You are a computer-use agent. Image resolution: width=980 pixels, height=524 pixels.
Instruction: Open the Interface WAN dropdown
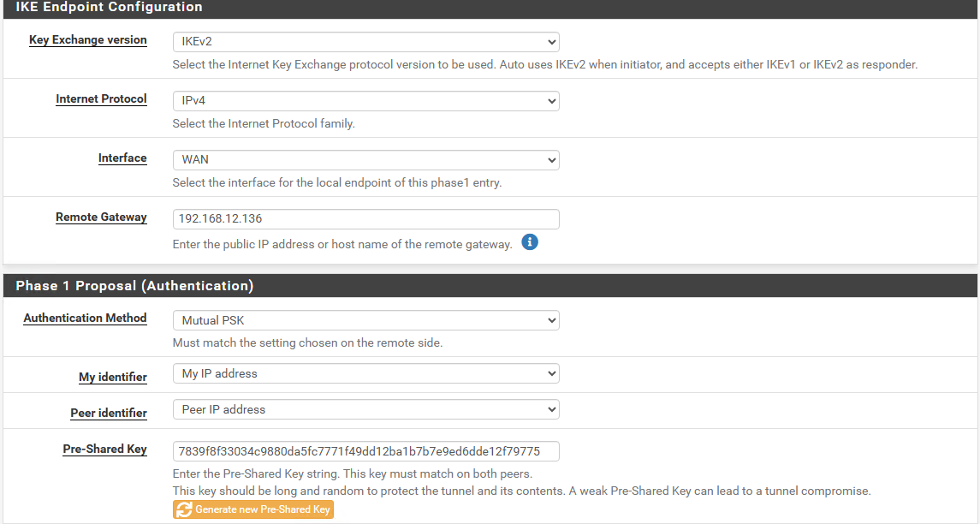click(365, 160)
